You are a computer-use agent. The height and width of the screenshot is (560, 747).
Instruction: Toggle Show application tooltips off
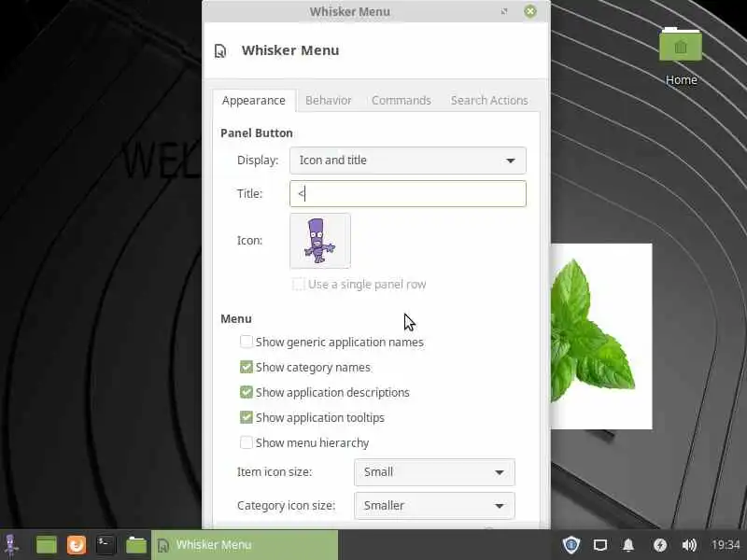click(x=247, y=417)
